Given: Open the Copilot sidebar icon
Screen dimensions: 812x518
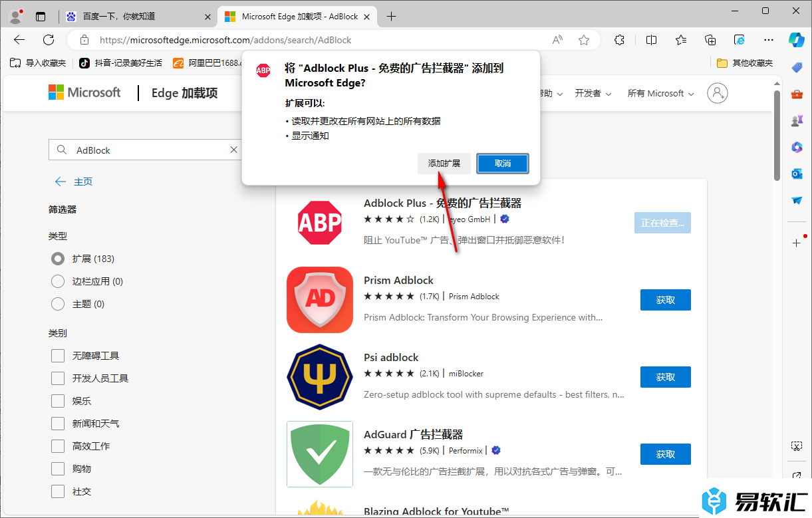Looking at the screenshot, I should [797, 40].
